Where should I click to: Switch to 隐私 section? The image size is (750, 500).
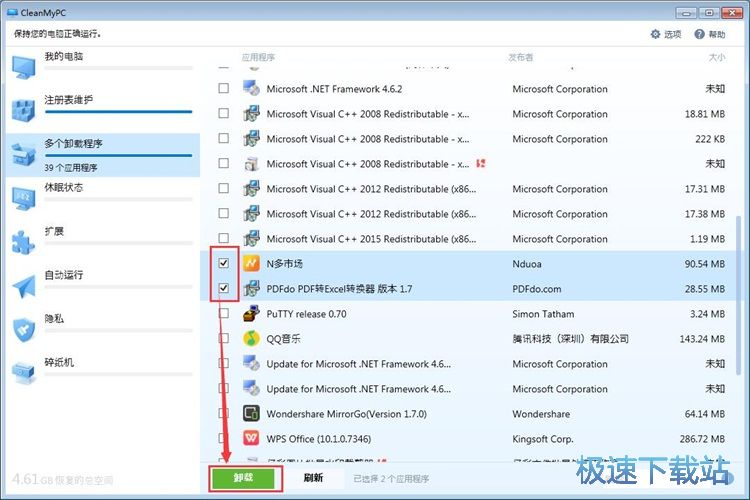(x=103, y=330)
